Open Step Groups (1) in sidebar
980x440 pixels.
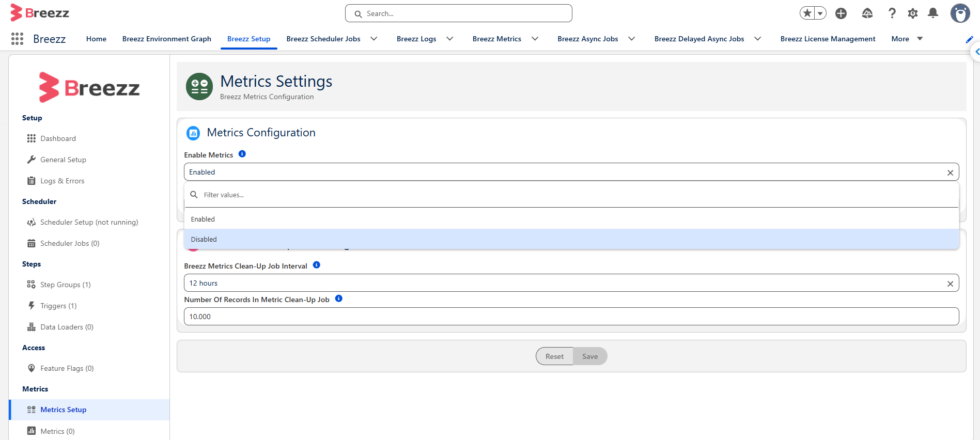point(66,285)
